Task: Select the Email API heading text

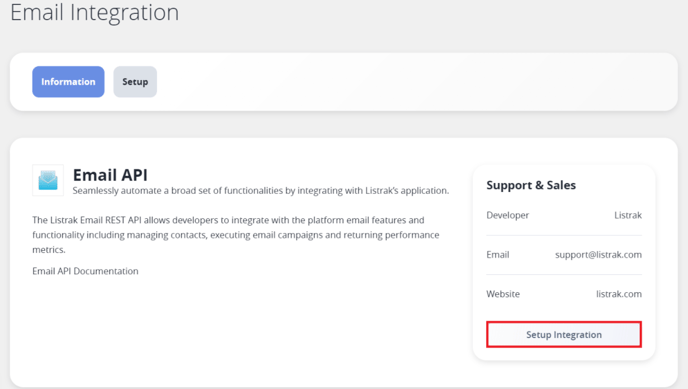Action: click(110, 175)
